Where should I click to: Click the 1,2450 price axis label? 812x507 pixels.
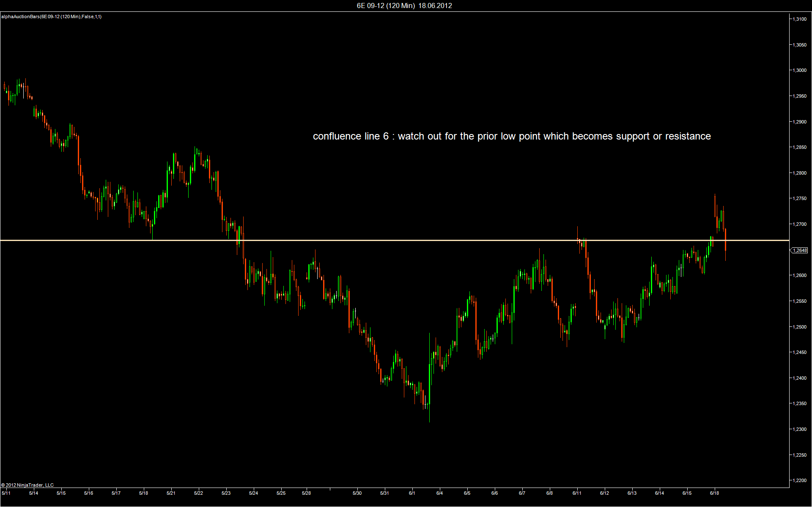coord(799,352)
